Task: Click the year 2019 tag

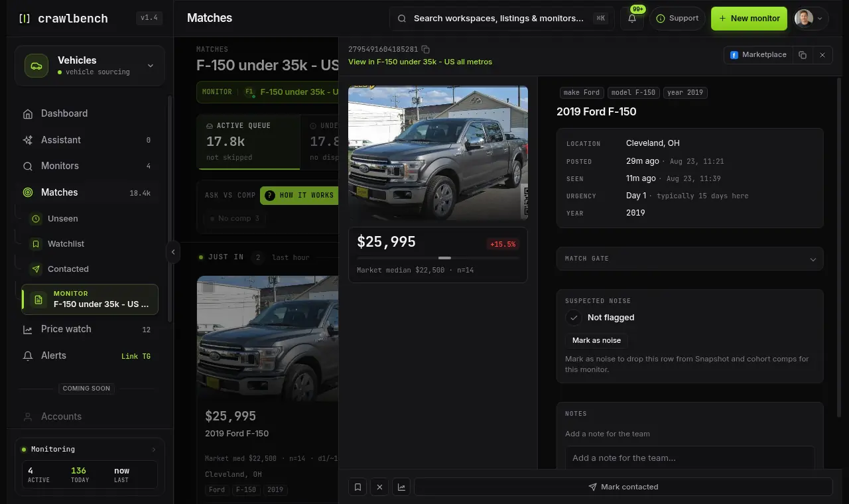Action: click(685, 93)
